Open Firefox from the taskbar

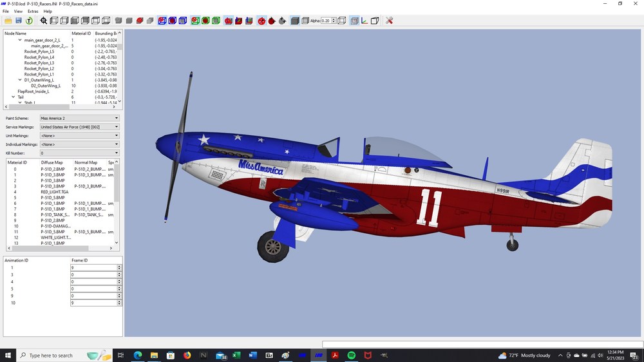pos(187,355)
